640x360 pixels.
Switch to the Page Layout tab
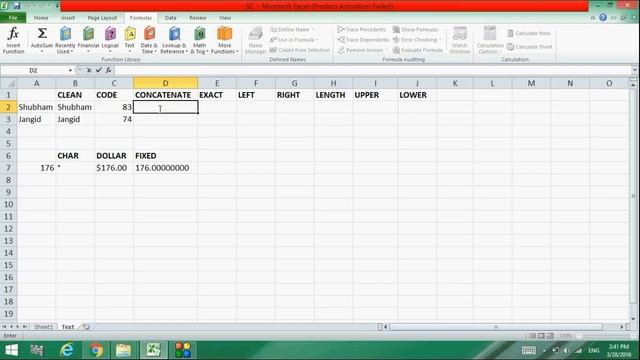click(x=102, y=18)
